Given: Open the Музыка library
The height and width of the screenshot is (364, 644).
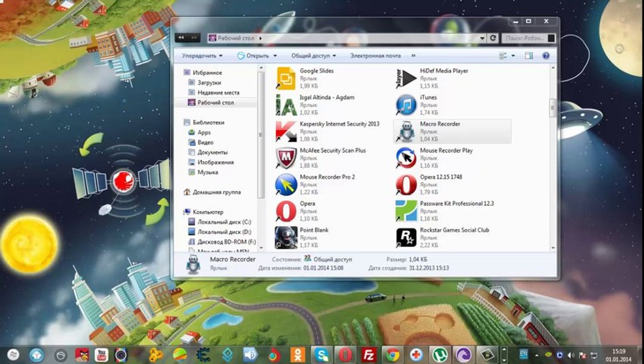Looking at the screenshot, I should [x=203, y=172].
